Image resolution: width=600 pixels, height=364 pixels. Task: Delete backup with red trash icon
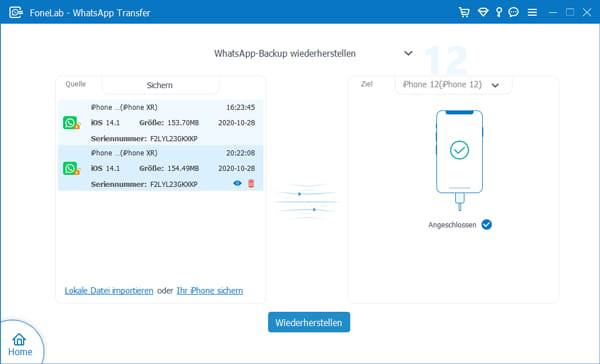point(251,183)
